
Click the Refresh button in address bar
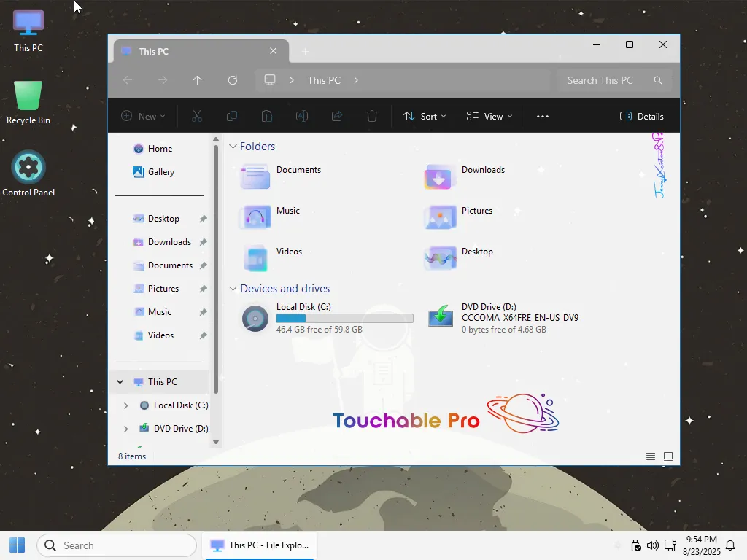click(233, 80)
